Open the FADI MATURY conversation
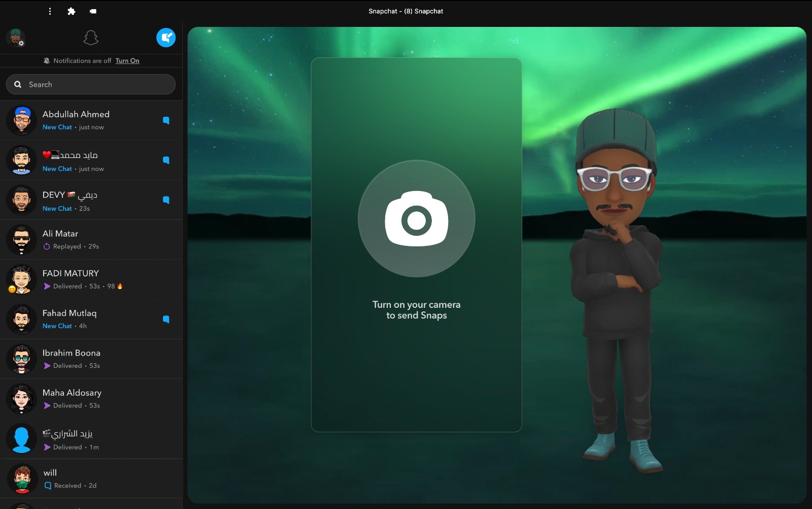The width and height of the screenshot is (812, 509). 91,279
